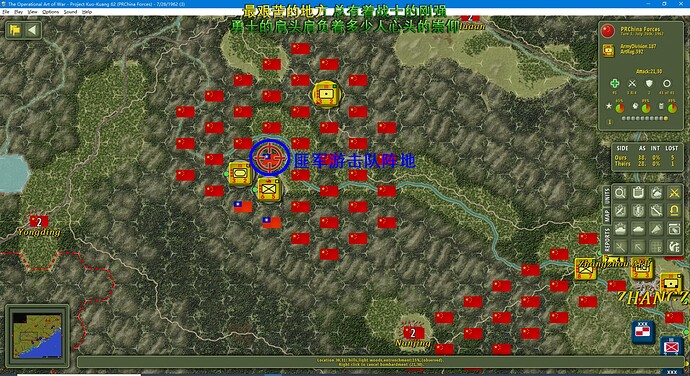Click the shield defense indicator
Viewport: 690px width, 376px height.
(x=649, y=83)
